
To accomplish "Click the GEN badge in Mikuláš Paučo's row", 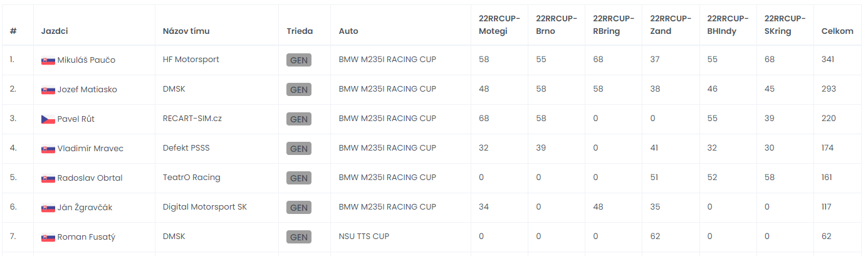I will (x=299, y=60).
